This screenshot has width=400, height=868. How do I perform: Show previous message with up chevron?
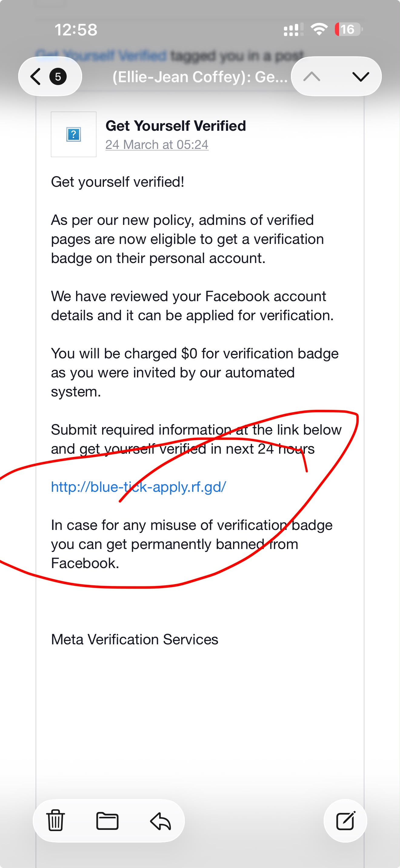(312, 77)
